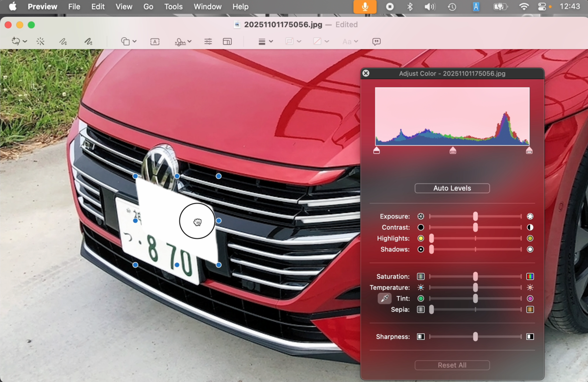This screenshot has height=382, width=588.
Task: Click the decrease exposure icon
Action: [420, 216]
